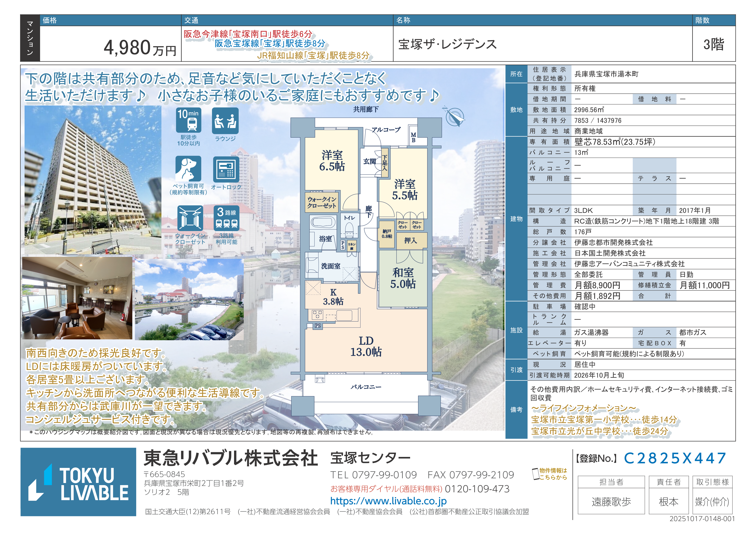The image size is (756, 534).
Task: Click the lounge icon
Action: pos(225,120)
